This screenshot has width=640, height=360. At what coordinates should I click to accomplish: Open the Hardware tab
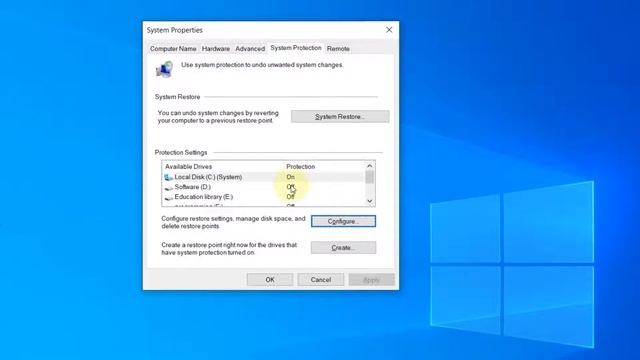216,49
